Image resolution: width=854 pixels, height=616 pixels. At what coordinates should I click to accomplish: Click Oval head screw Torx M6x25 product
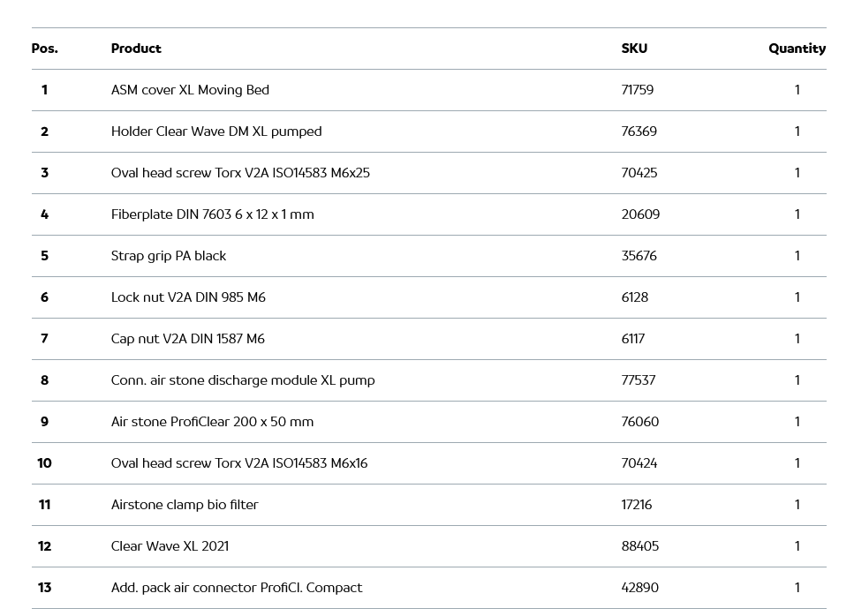point(240,173)
